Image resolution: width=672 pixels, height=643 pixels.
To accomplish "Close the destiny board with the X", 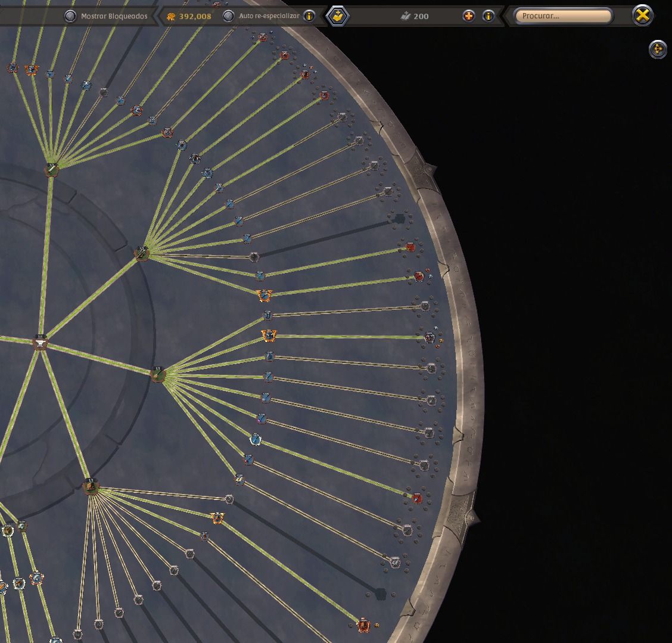I will (642, 15).
